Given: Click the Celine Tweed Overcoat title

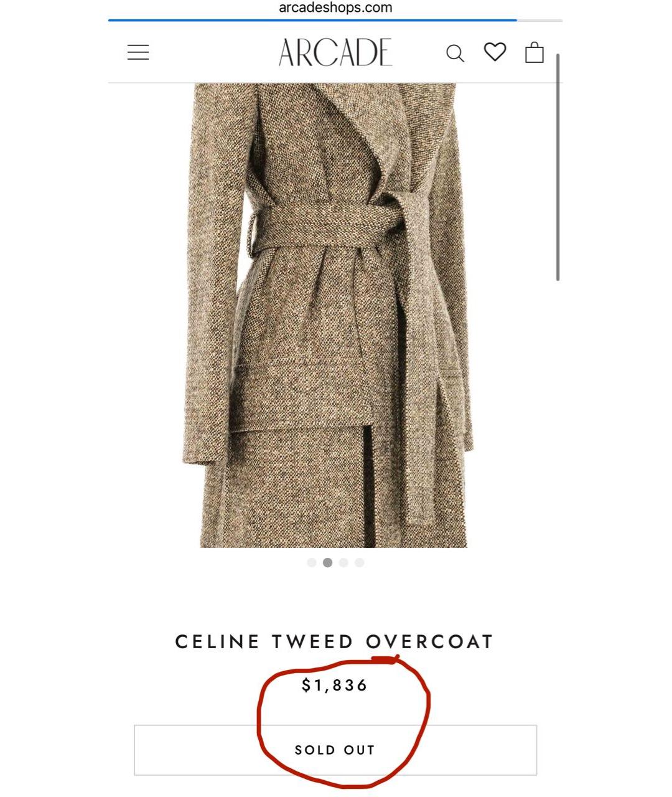Looking at the screenshot, I should (x=335, y=642).
